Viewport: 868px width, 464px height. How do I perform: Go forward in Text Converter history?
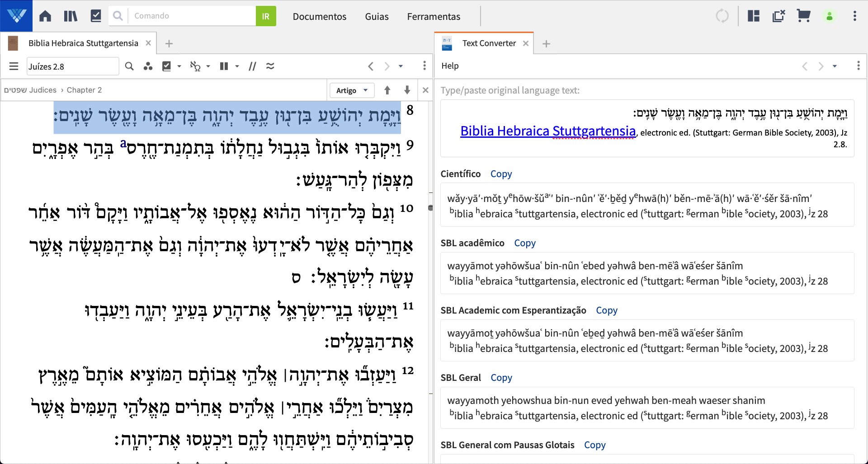[x=821, y=66]
